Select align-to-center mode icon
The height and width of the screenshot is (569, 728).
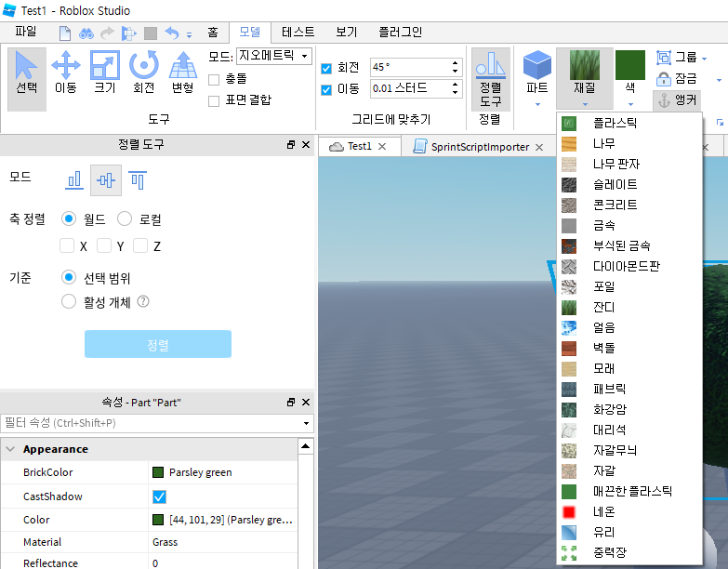click(x=106, y=180)
